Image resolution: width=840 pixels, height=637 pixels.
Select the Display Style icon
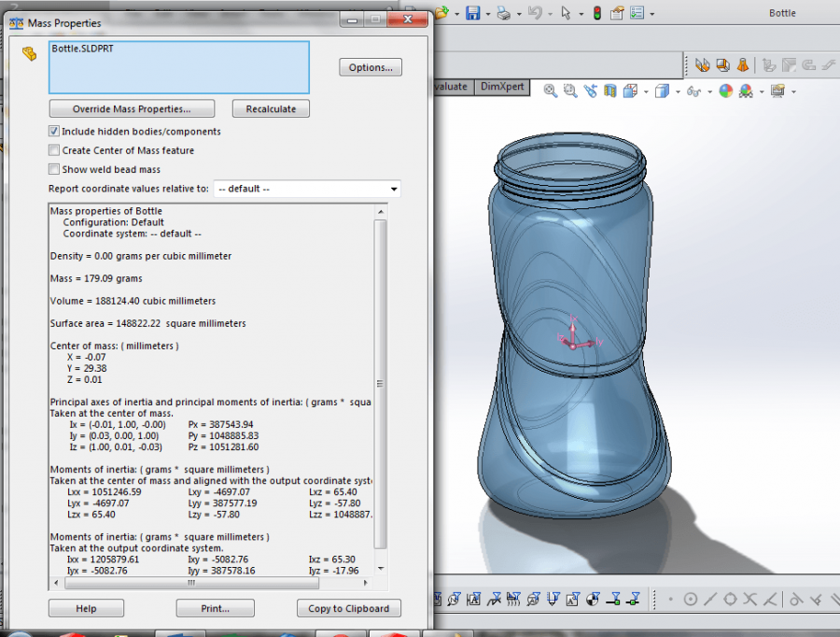coord(663,91)
